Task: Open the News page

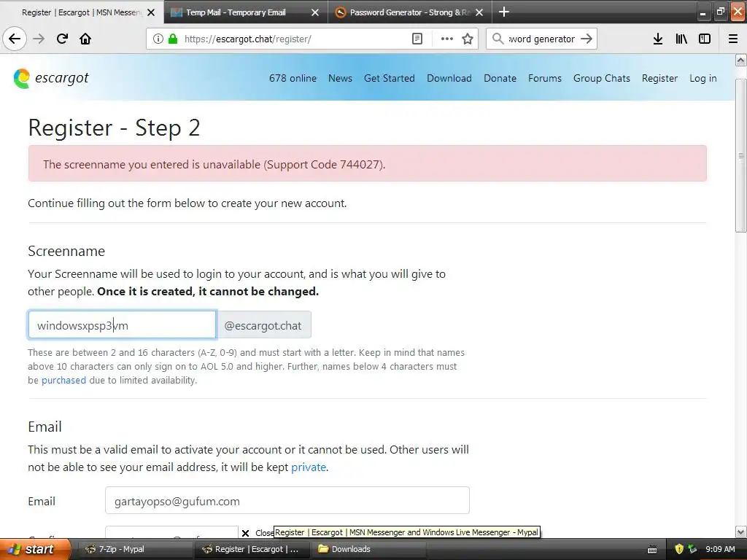Action: click(340, 78)
